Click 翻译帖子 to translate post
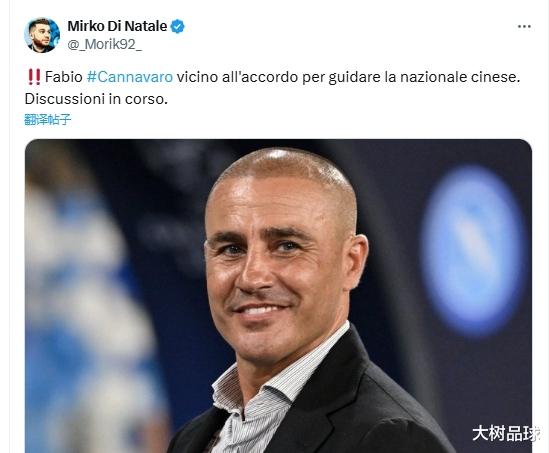 [x=48, y=120]
